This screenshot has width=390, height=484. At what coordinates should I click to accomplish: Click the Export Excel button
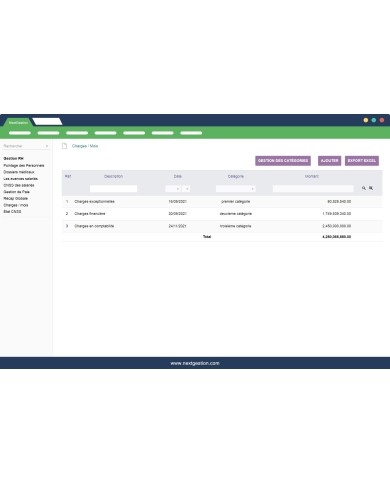pos(362,161)
